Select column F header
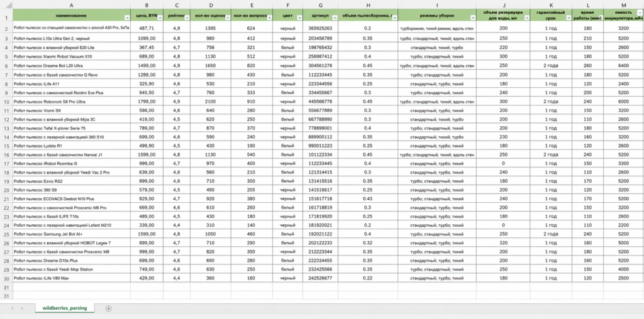The height and width of the screenshot is (319, 644). (287, 5)
